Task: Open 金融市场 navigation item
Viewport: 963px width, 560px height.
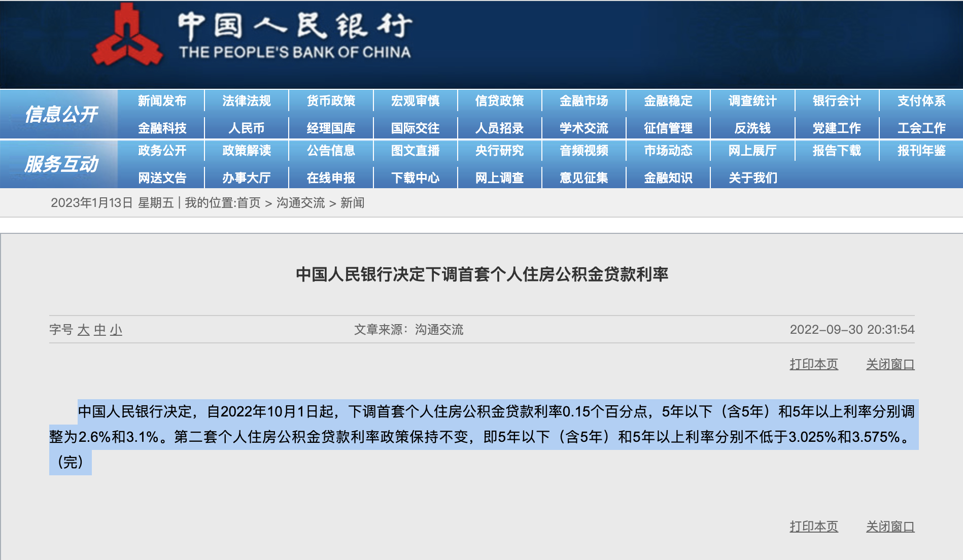Action: [583, 101]
